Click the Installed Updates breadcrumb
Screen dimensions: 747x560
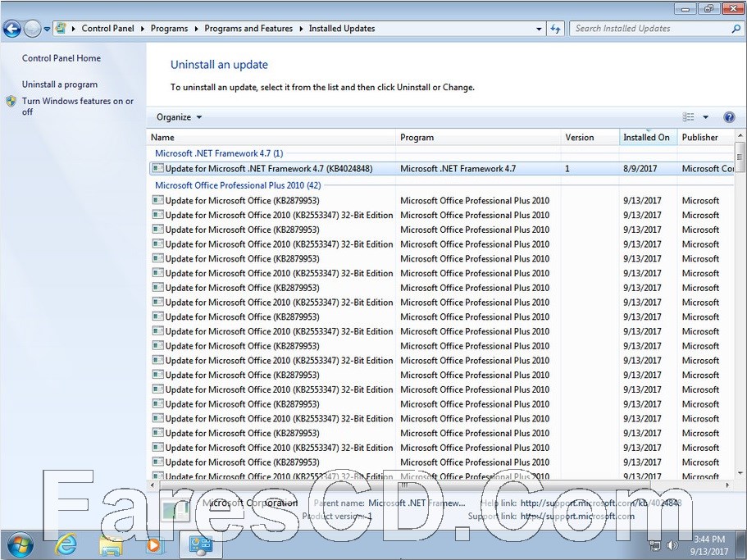point(342,28)
